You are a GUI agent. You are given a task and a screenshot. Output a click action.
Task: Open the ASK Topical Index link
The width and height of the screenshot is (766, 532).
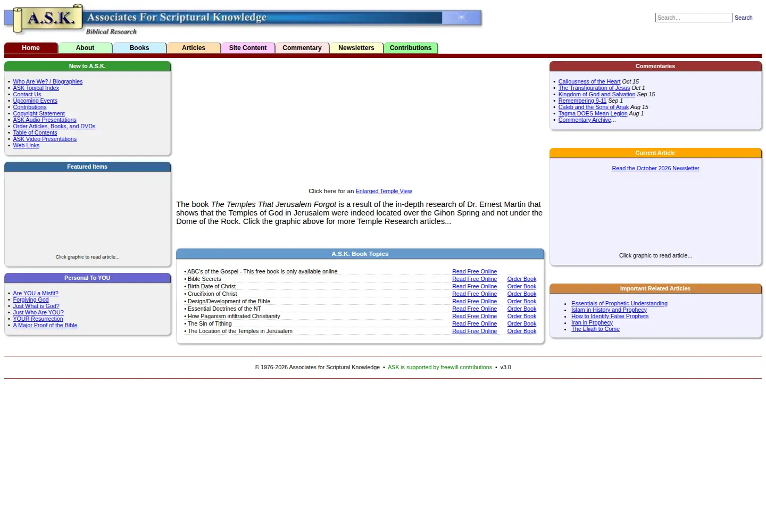coord(36,88)
